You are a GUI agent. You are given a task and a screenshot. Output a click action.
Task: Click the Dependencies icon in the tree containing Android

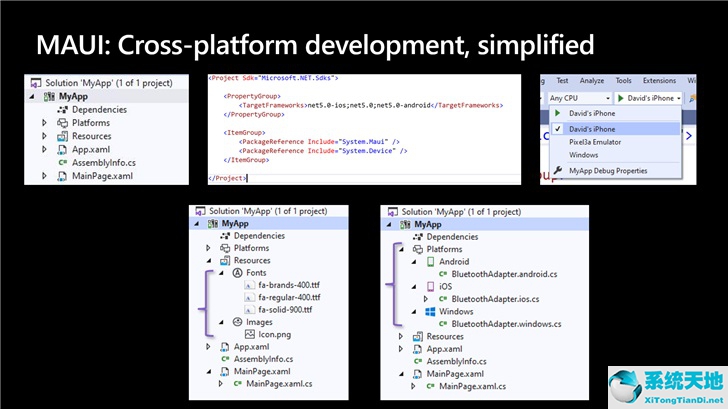(418, 237)
